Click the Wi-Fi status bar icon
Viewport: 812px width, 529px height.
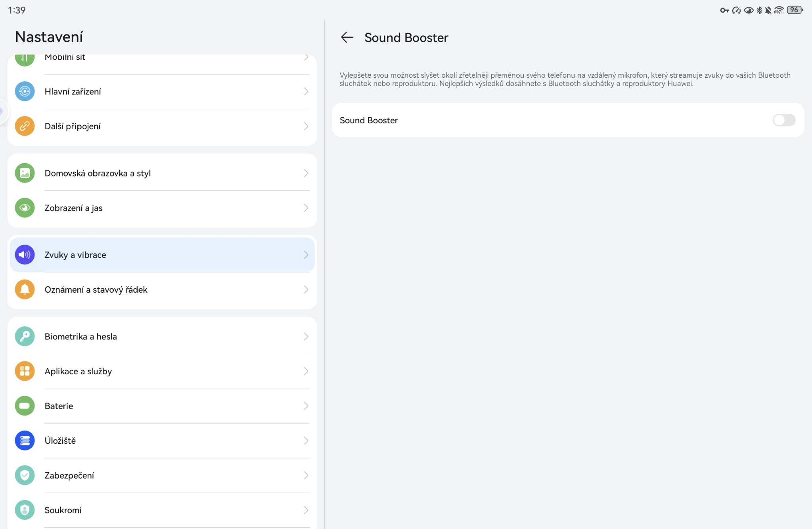pos(779,10)
